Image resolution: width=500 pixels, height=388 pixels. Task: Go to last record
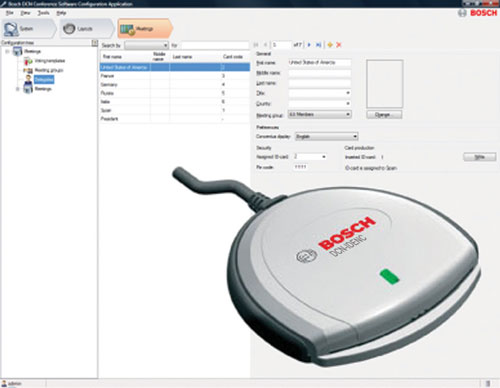coord(318,45)
